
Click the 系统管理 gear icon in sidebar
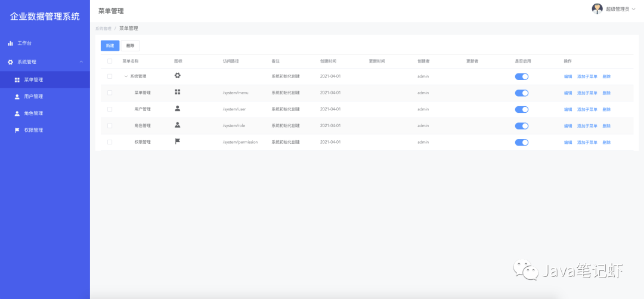10,62
